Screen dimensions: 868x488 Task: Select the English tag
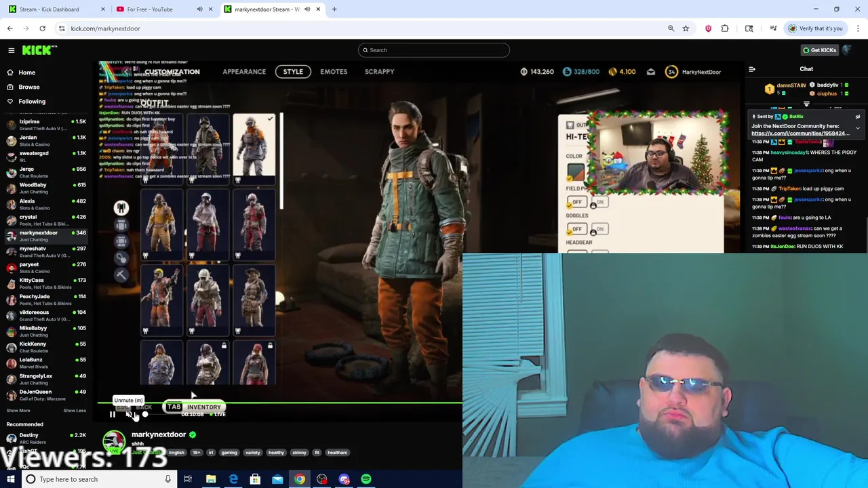point(176,453)
